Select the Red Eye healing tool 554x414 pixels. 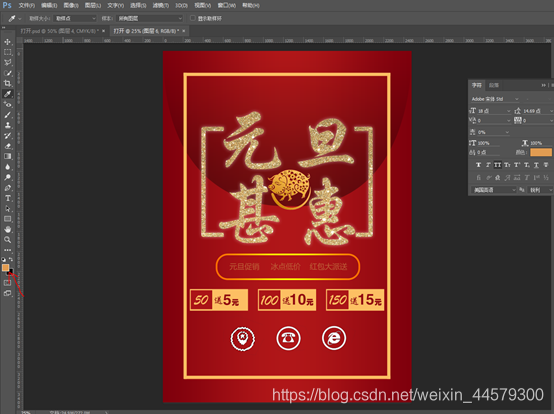(7, 104)
